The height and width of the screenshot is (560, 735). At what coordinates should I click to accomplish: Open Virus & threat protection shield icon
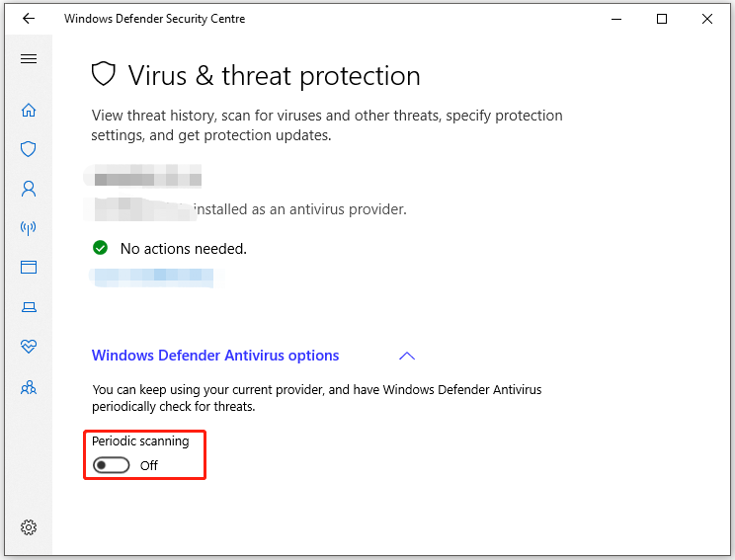coord(29,149)
